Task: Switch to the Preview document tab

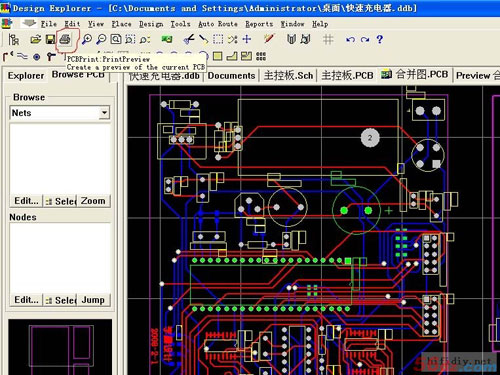Action: coord(477,76)
